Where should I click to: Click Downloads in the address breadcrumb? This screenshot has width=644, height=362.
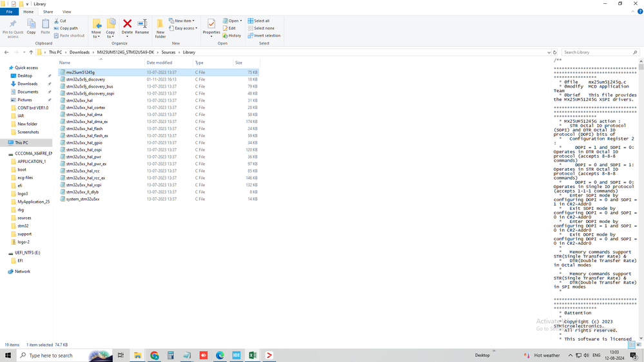(79, 53)
